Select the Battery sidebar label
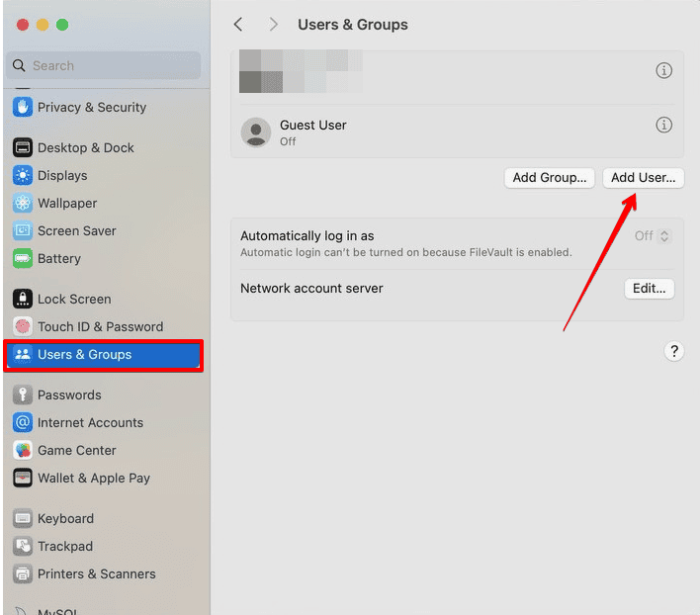 59,258
